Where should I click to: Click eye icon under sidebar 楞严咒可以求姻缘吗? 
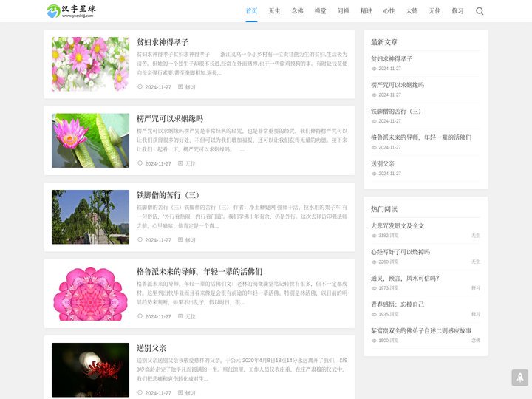(x=374, y=95)
